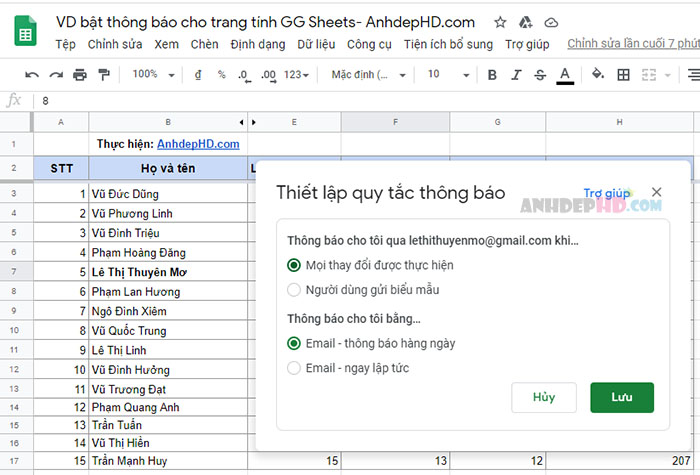Format cell as percent
Screen dimensions: 700x475
click(221, 75)
